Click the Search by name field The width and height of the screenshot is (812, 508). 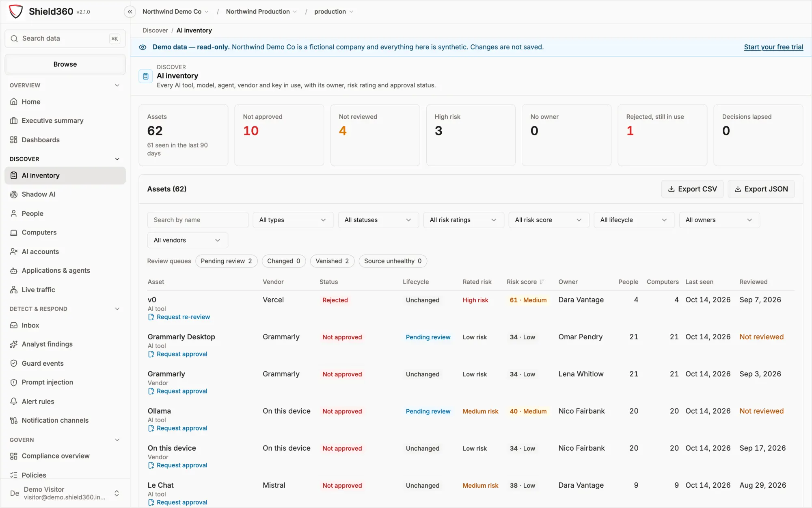198,220
